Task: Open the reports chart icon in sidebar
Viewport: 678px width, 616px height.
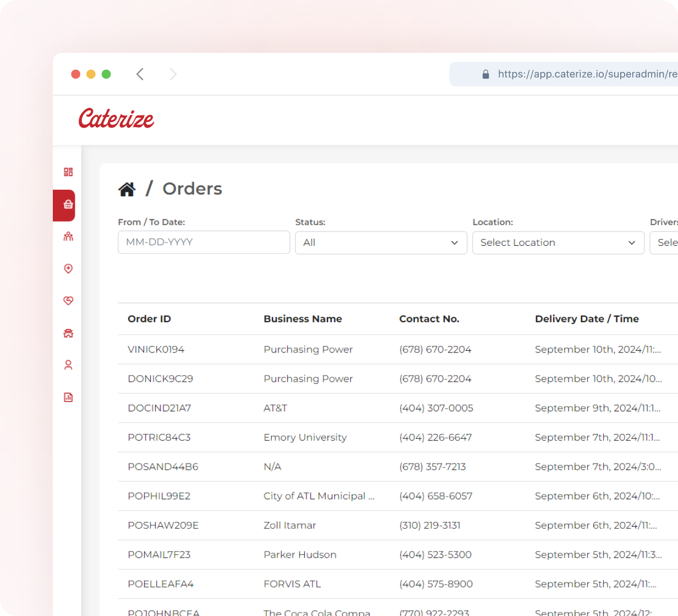Action: coord(68,397)
